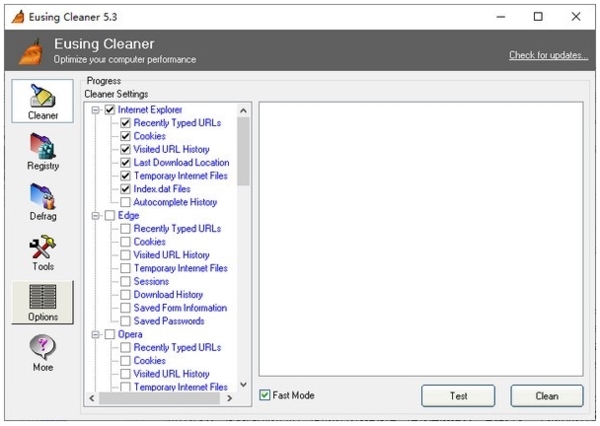Open the Tools section

click(42, 253)
